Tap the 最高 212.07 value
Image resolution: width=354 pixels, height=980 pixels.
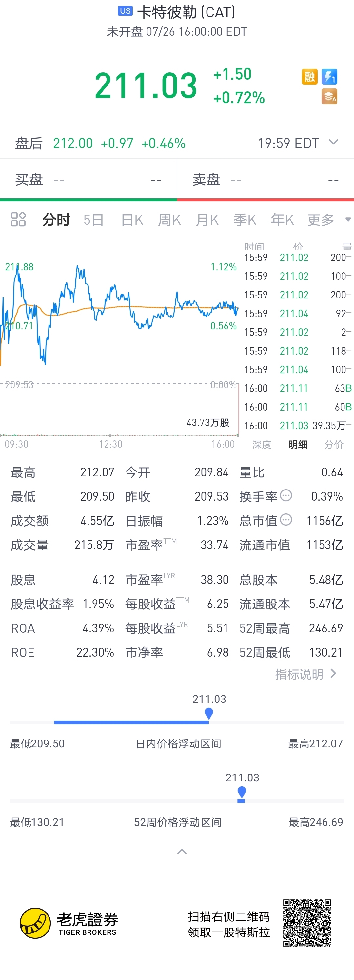point(97,472)
